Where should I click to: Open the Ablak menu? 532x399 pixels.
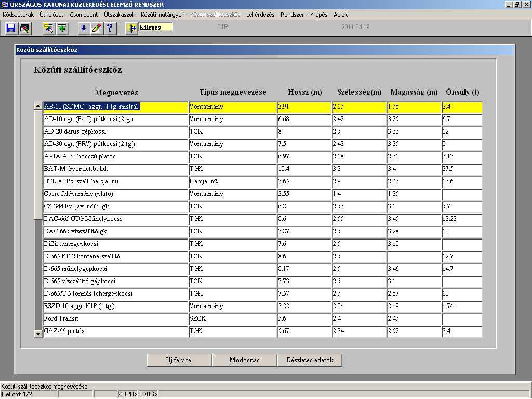(340, 15)
